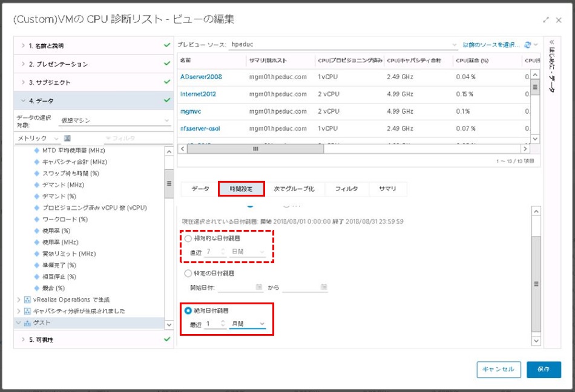Image resolution: width=575 pixels, height=392 pixels.
Task: Click the preview table horizontal scrollbar thumb
Action: tap(255, 149)
